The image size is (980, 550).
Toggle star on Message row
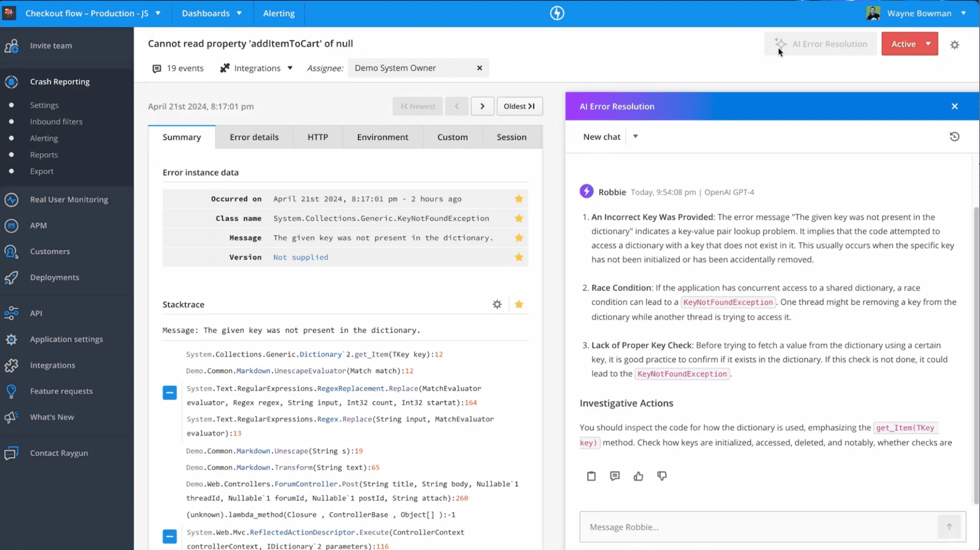(519, 237)
